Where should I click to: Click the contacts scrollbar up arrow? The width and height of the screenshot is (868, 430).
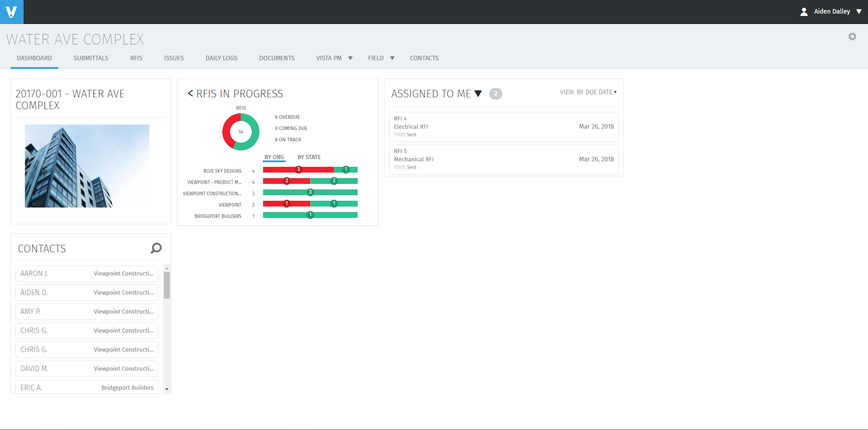[167, 268]
